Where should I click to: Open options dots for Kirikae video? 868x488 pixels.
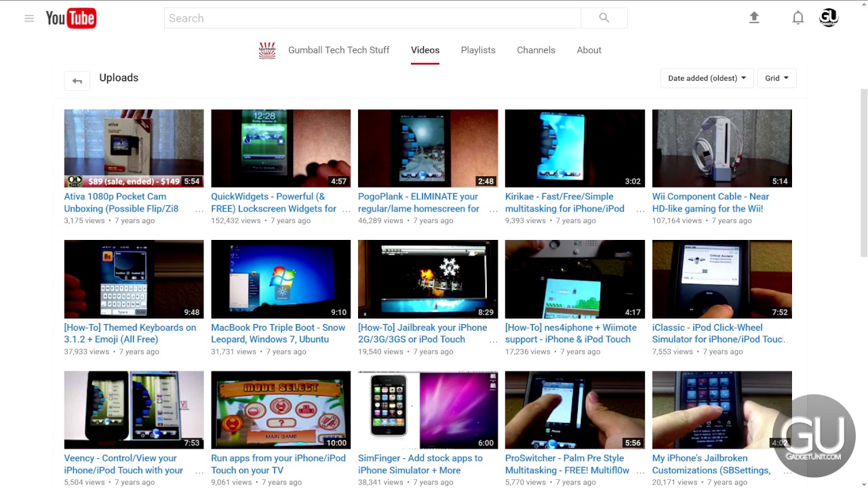(640, 211)
